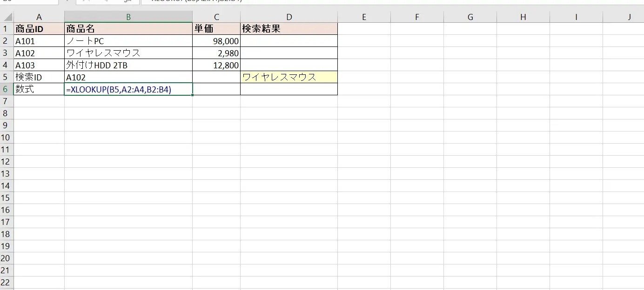This screenshot has height=290, width=644.
Task: Click the =XLOOKUP(B5,A2:A4,B2:B4) formula cell
Action: click(x=128, y=89)
